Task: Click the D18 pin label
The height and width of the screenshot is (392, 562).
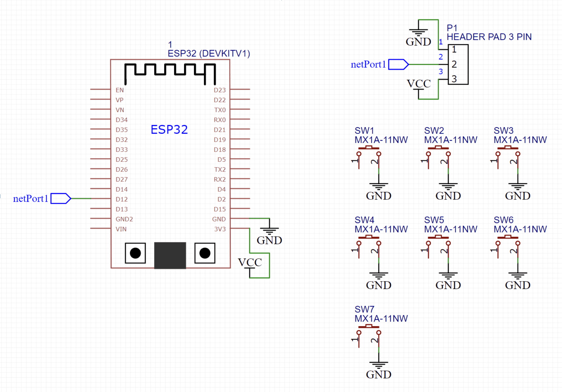Action: click(220, 150)
